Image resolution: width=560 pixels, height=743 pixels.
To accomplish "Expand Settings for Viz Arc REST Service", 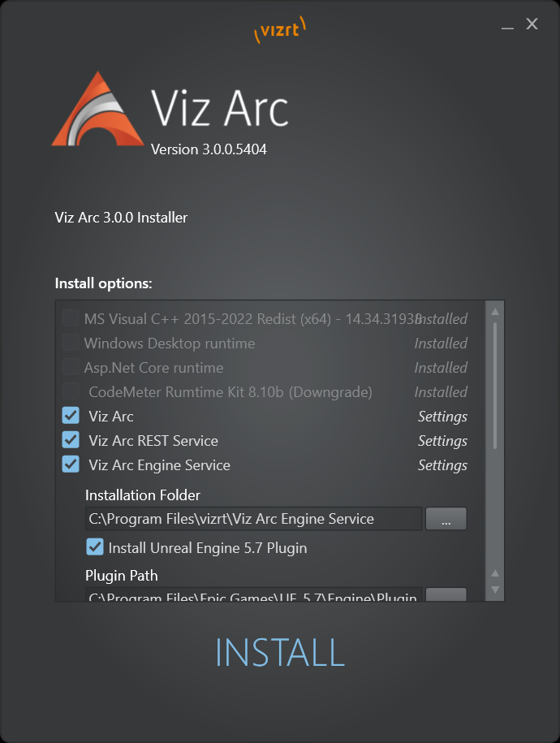I will 442,441.
